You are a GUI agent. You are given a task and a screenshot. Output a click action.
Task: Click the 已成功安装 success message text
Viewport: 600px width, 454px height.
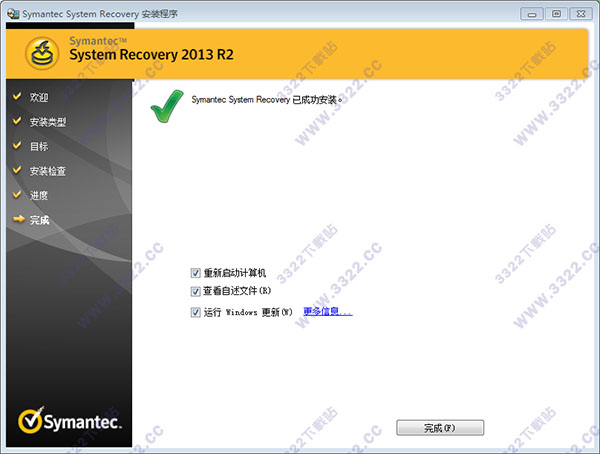tap(267, 100)
